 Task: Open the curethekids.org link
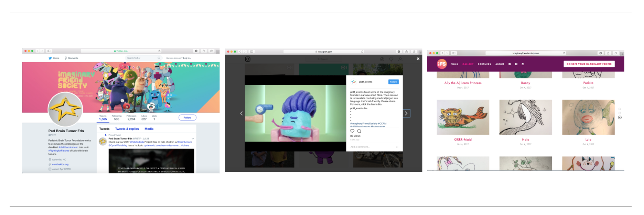(x=60, y=164)
